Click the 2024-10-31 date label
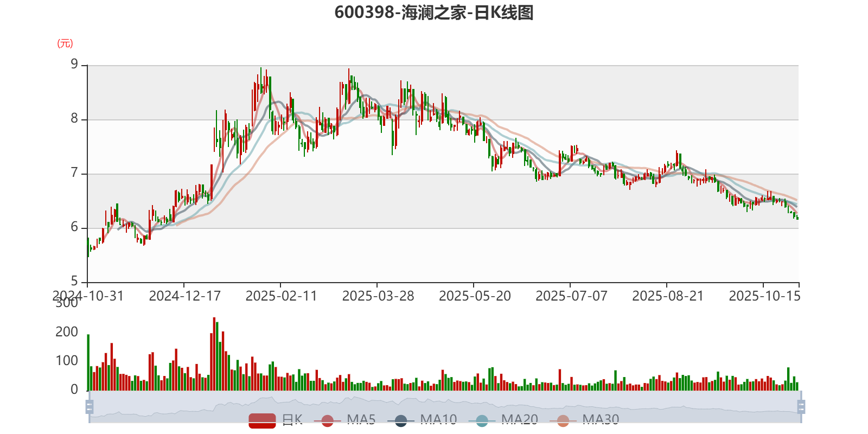The width and height of the screenshot is (868, 434). (88, 296)
